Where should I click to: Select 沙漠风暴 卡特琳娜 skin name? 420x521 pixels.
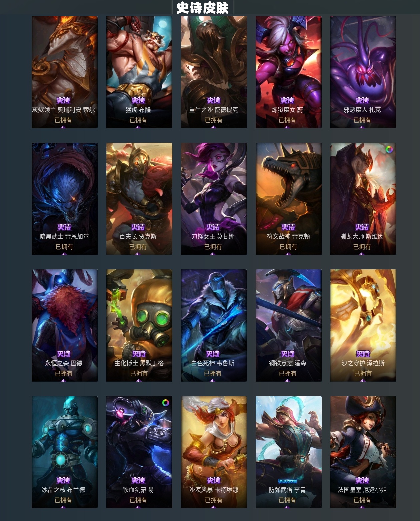pos(214,490)
